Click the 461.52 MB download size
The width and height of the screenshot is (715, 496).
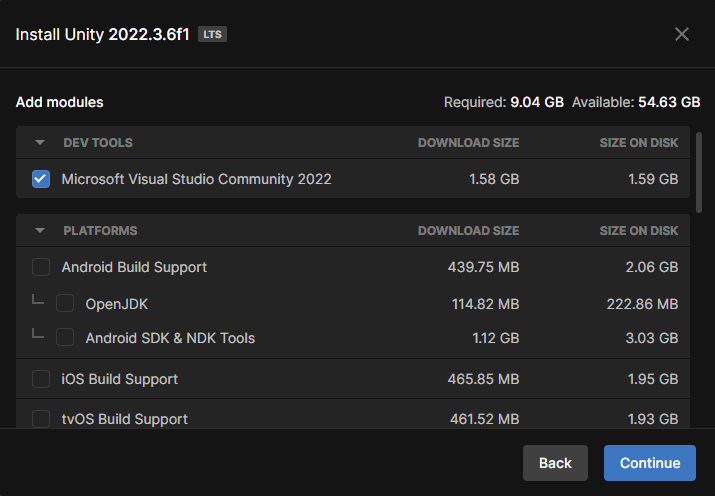coord(485,419)
